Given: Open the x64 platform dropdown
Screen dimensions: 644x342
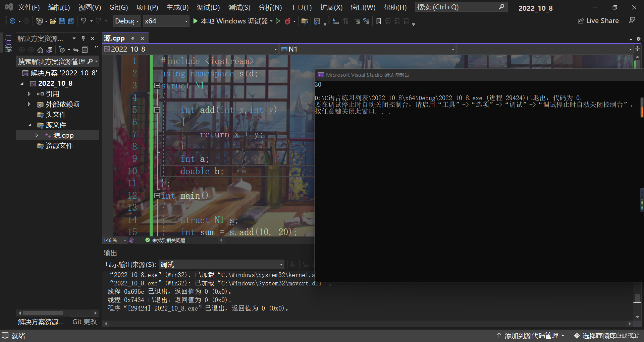Looking at the screenshot, I should coord(166,21).
